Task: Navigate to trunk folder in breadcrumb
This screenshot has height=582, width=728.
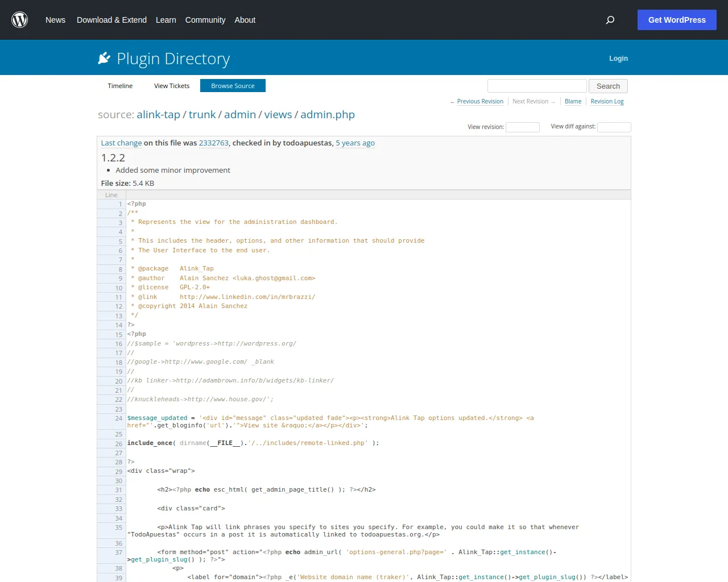Action: (x=202, y=115)
